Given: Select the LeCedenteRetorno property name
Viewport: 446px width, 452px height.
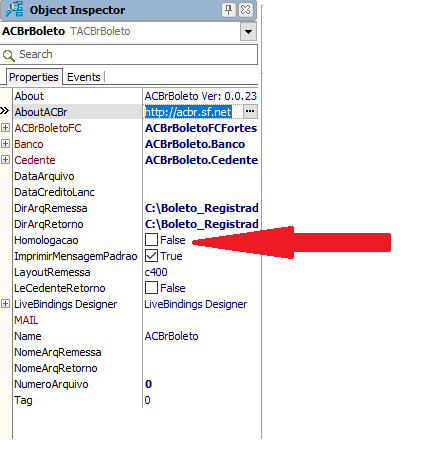Looking at the screenshot, I should tap(60, 288).
